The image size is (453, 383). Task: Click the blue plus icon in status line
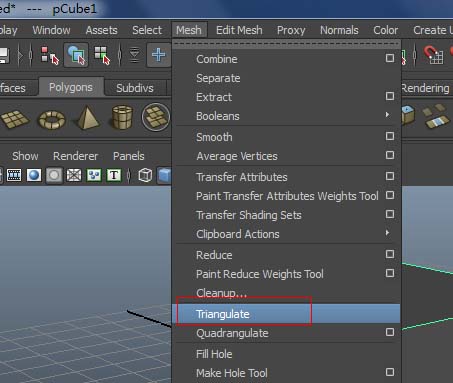click(x=158, y=55)
